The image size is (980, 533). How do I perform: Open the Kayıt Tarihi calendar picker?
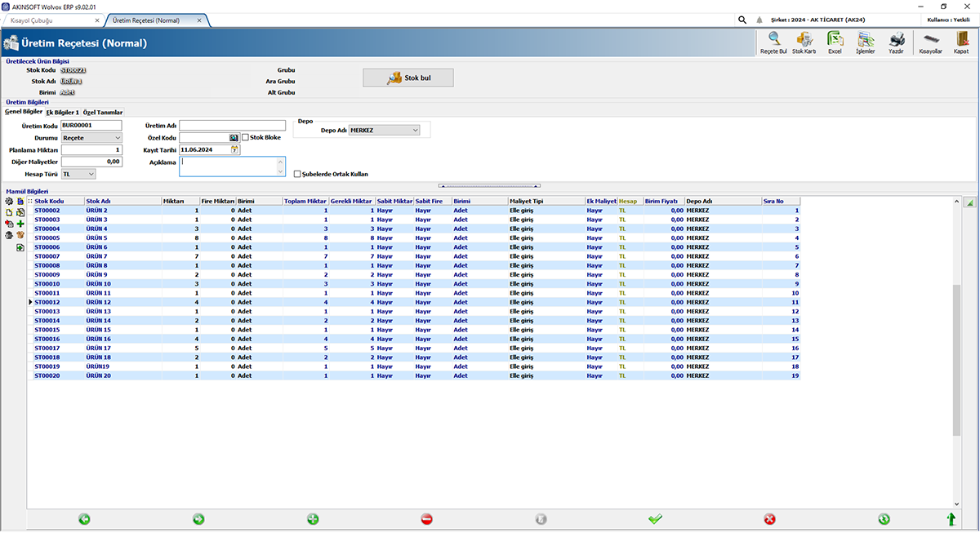click(234, 149)
